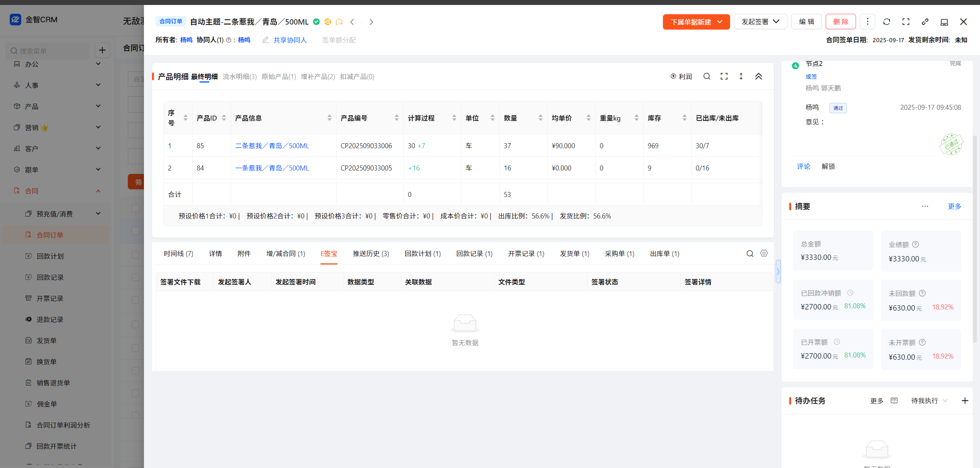Open the 回款记录 (1) tab

(x=474, y=254)
